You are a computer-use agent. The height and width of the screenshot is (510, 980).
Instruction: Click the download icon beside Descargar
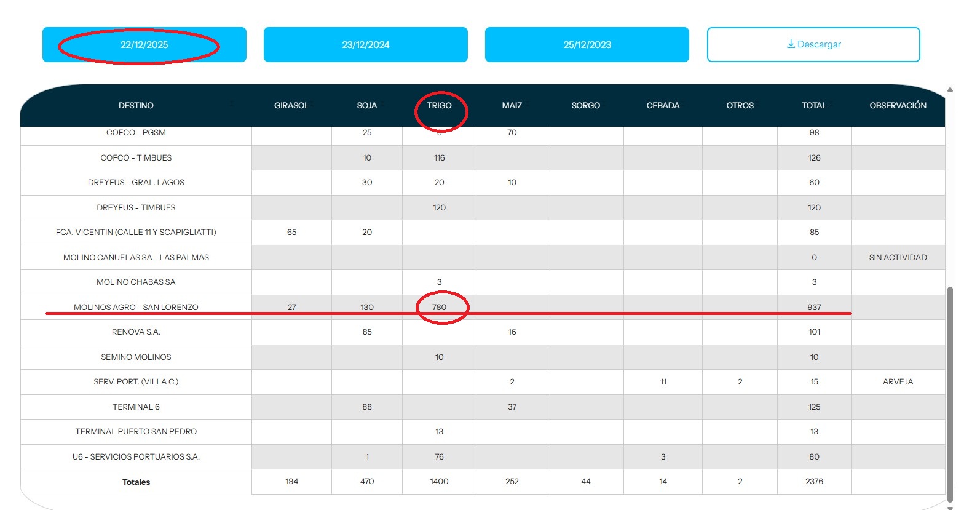[791, 44]
